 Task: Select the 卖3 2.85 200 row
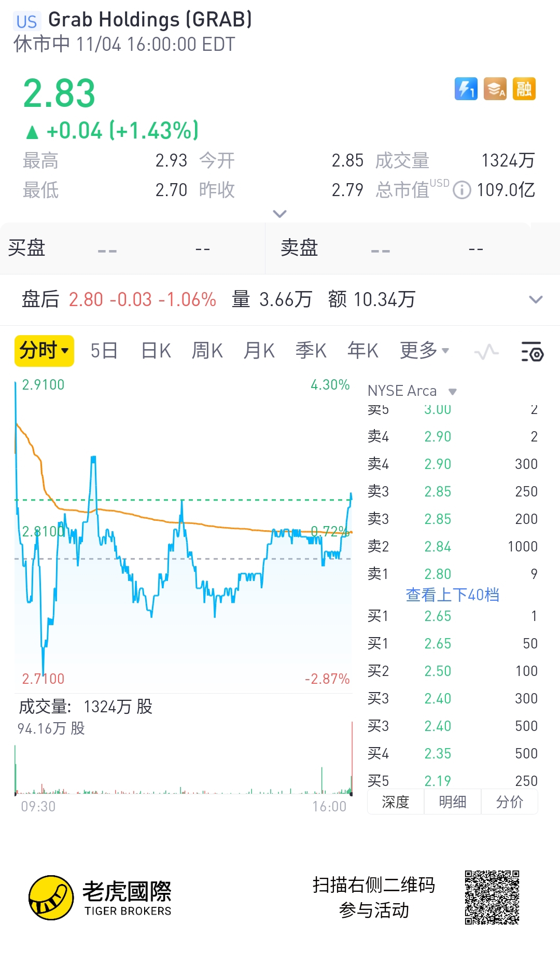point(452,519)
